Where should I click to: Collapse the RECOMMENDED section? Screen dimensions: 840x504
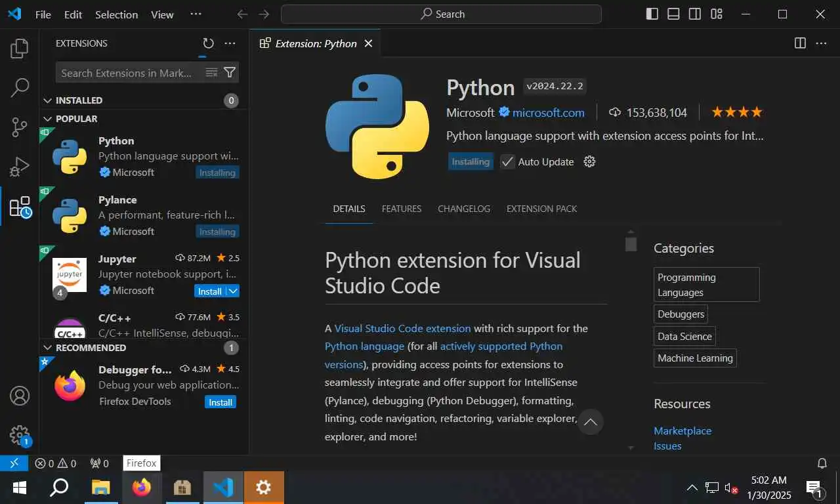47,348
